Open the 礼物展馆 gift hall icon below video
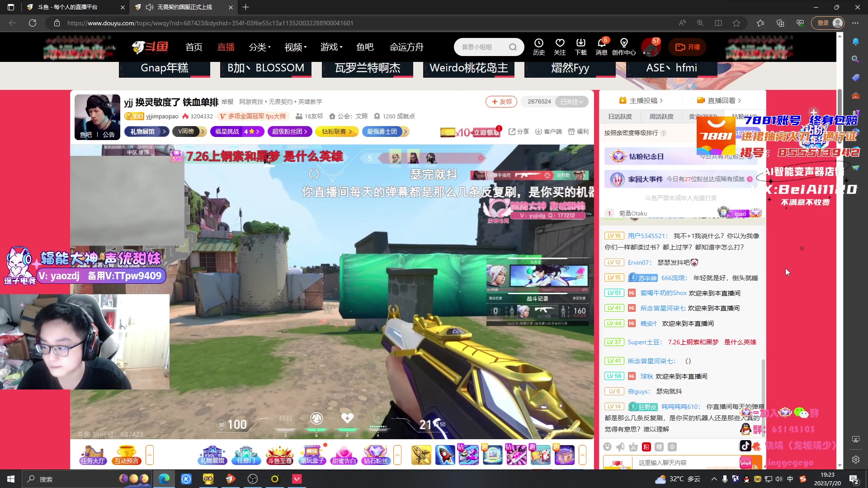 (212, 455)
